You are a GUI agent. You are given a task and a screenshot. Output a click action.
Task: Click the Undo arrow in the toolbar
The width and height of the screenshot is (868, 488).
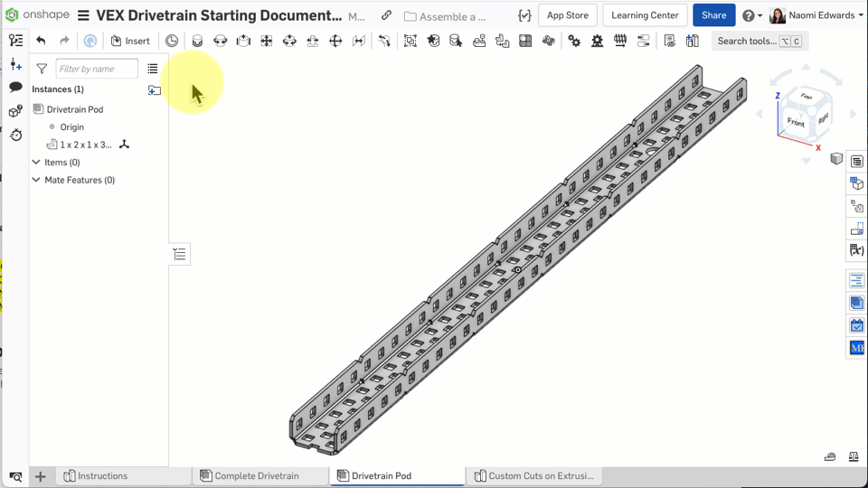pyautogui.click(x=41, y=41)
